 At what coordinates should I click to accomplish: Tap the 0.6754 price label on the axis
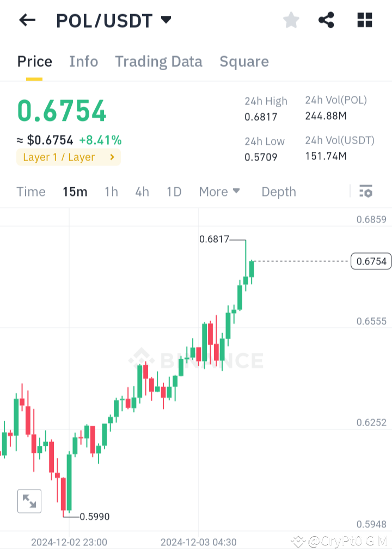tap(371, 261)
